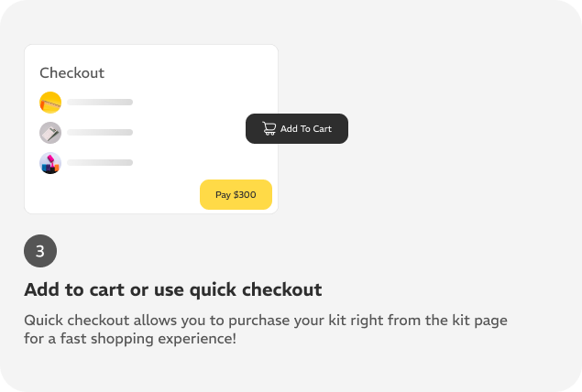Screen dimensions: 582x392
Task: Click the Checkout card title
Action: tap(72, 72)
